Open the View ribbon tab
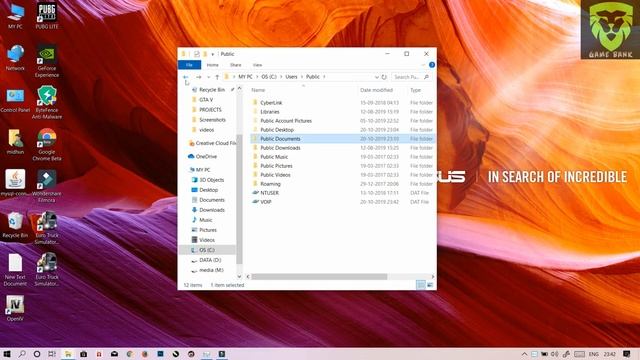Image resolution: width=640 pixels, height=360 pixels. [x=257, y=65]
